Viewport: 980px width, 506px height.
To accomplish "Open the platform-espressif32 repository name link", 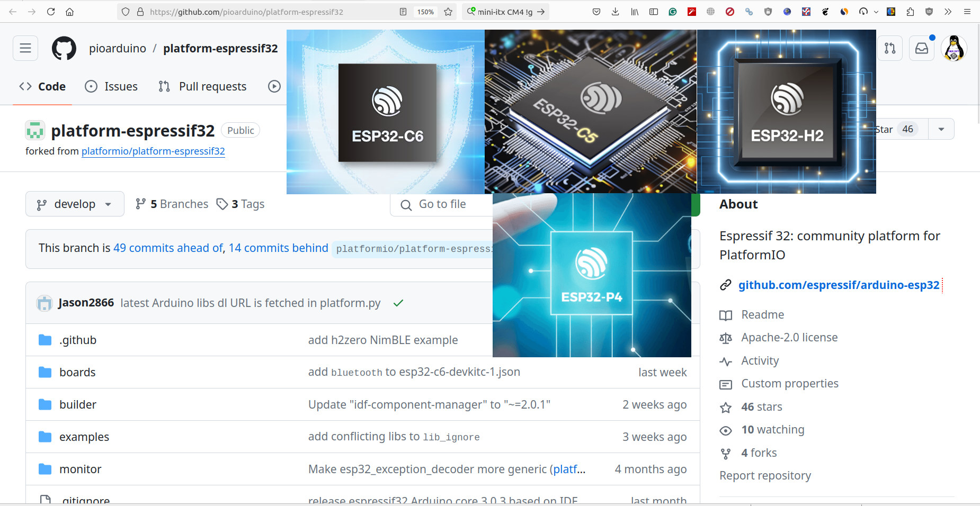I will (x=220, y=48).
